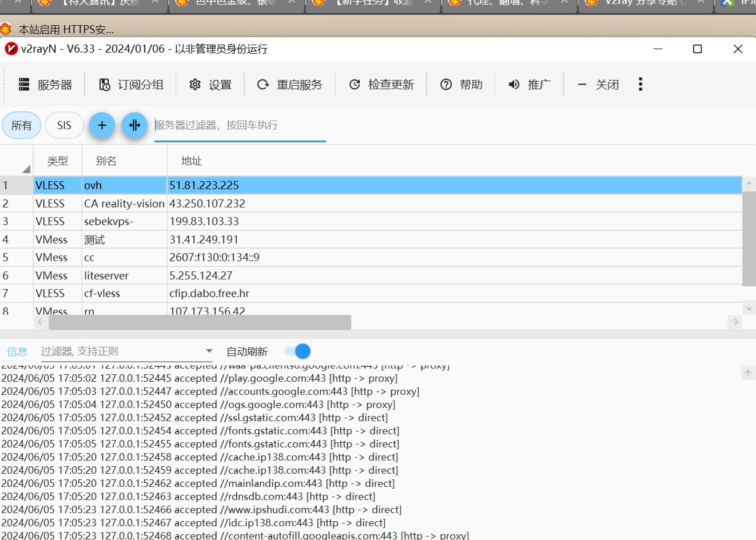Image resolution: width=756 pixels, height=540 pixels.
Task: Click the select-all corner triangle of table
Action: point(26,169)
